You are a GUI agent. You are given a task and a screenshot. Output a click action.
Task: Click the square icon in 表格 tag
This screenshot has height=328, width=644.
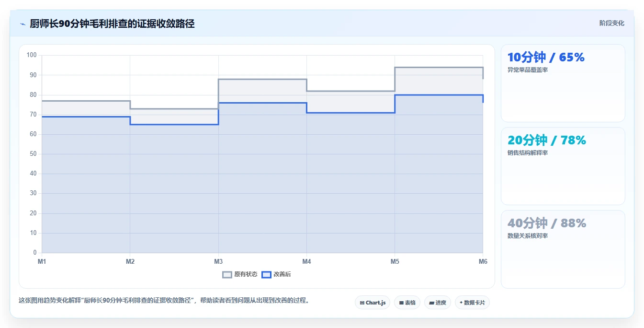[401, 303]
